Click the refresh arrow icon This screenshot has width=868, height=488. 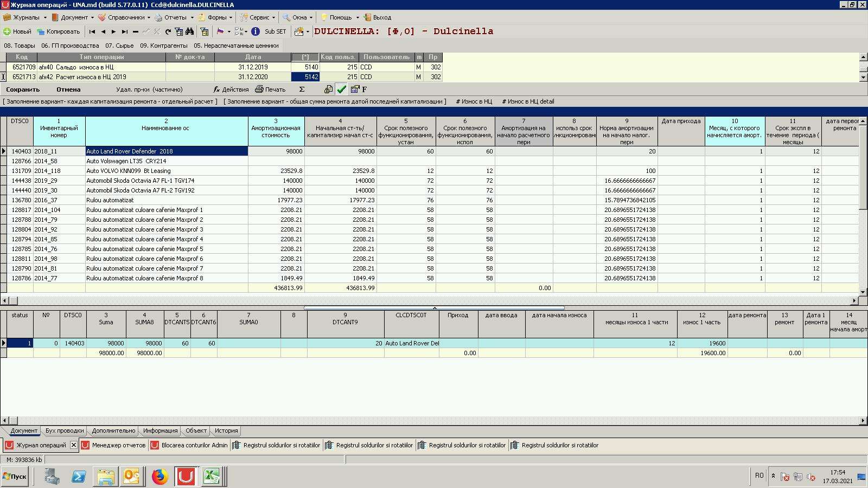(x=168, y=31)
